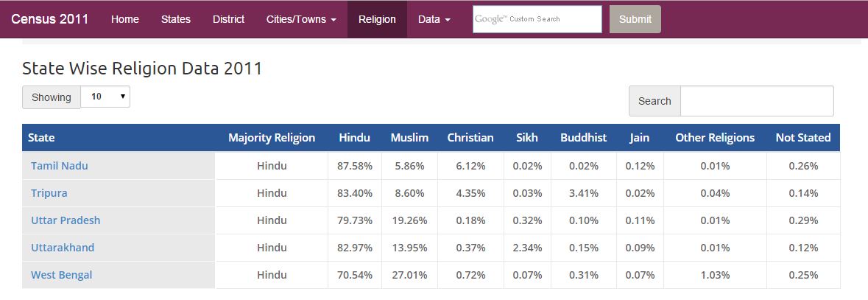This screenshot has width=868, height=300.
Task: Sort table by Muslim percentage header
Action: [409, 138]
